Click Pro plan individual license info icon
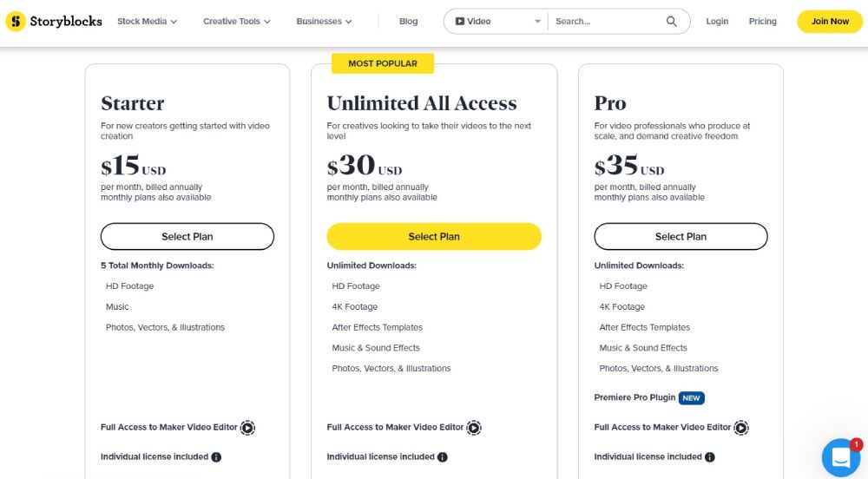The width and height of the screenshot is (868, 479). click(709, 457)
